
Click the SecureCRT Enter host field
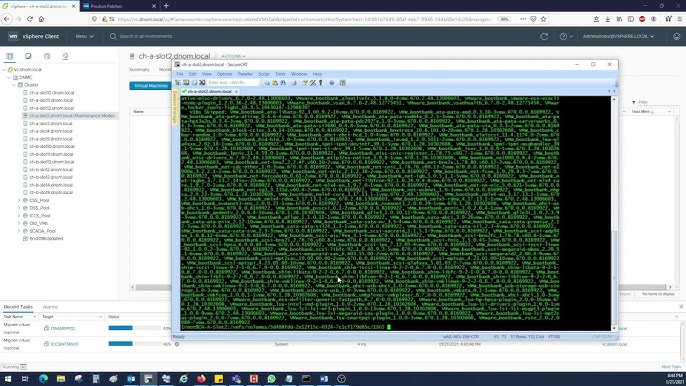pos(233,82)
